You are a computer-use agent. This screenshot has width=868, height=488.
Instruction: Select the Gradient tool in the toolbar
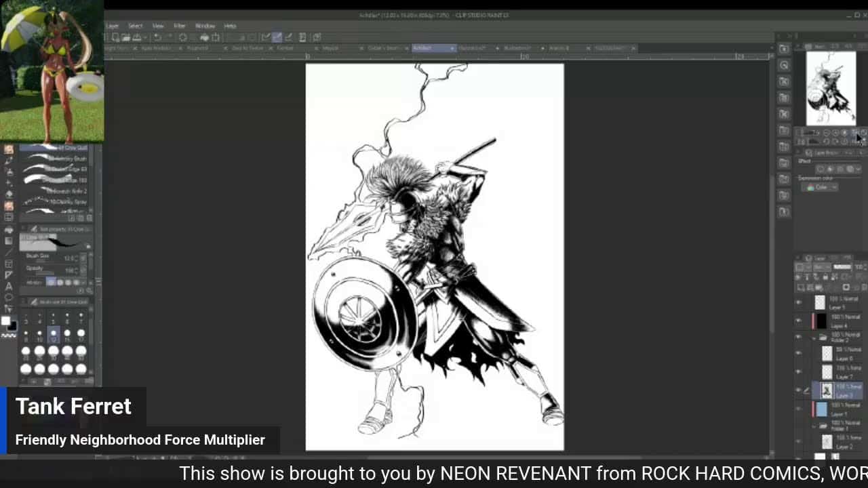pyautogui.click(x=9, y=241)
